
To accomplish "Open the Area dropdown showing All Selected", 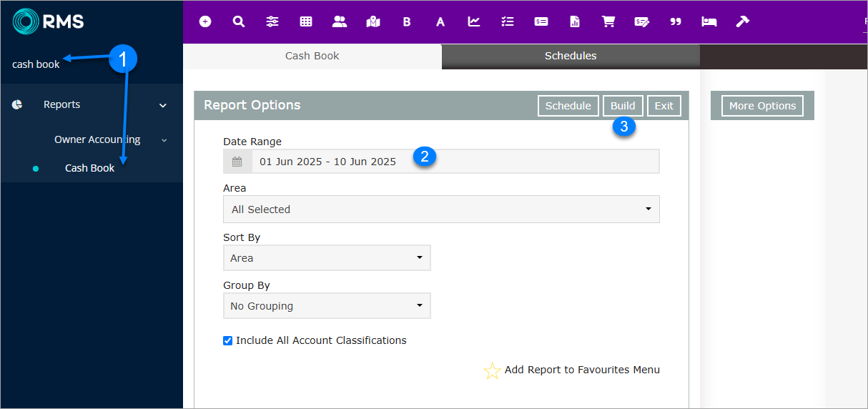I will coord(440,210).
